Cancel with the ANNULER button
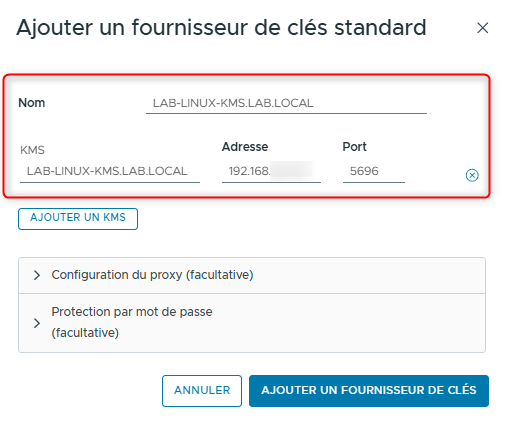 [202, 391]
